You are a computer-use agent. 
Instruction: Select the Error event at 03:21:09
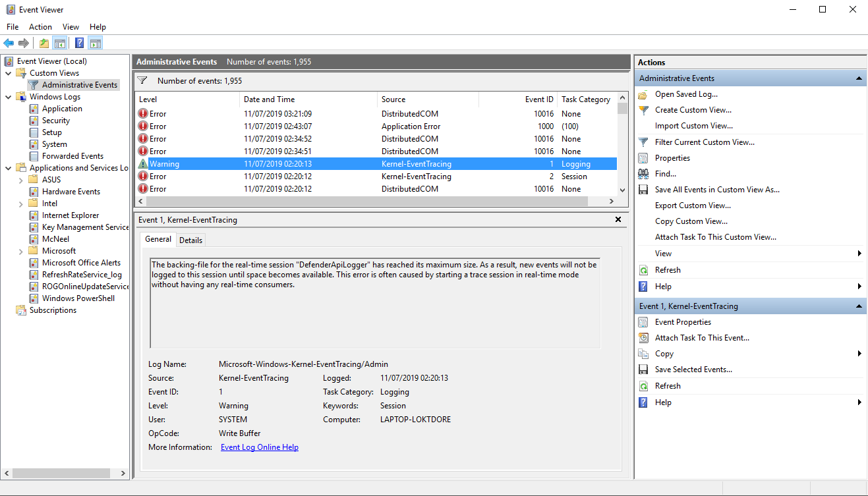click(376, 114)
